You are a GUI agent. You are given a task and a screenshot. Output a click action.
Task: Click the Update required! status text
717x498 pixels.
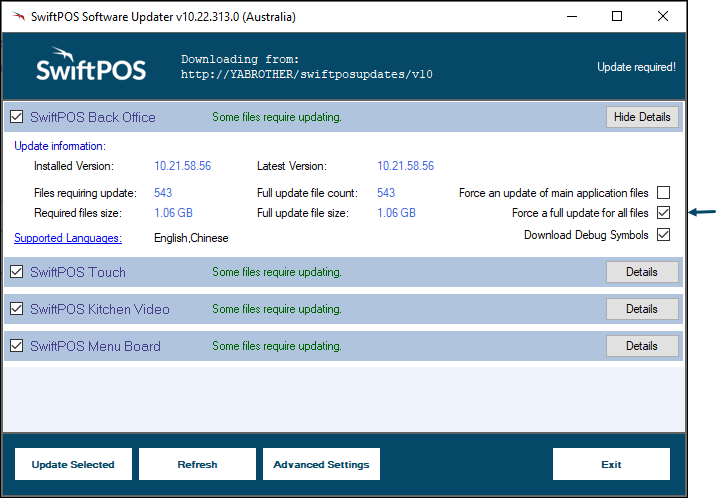tap(636, 67)
